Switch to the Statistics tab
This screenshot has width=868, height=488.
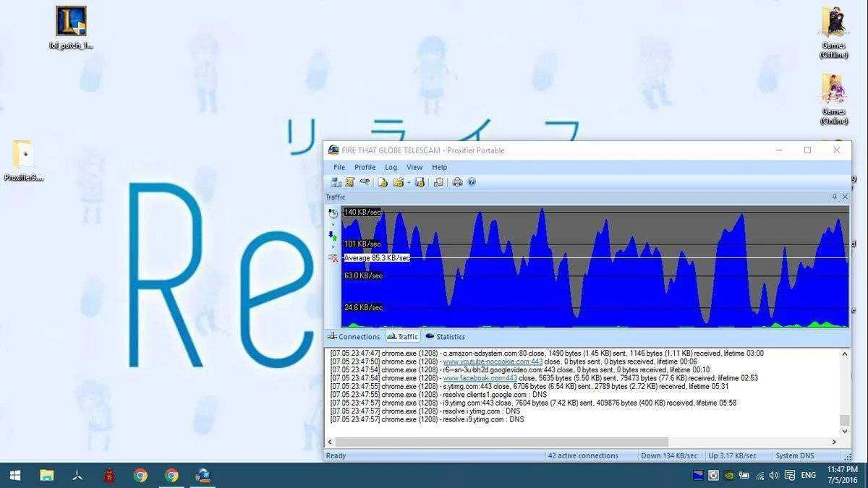pyautogui.click(x=445, y=336)
